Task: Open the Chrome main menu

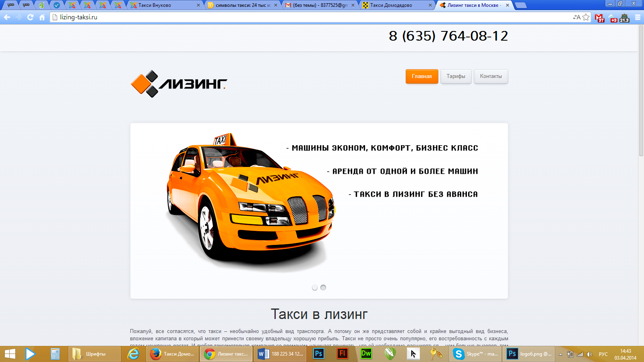Action: [x=638, y=17]
